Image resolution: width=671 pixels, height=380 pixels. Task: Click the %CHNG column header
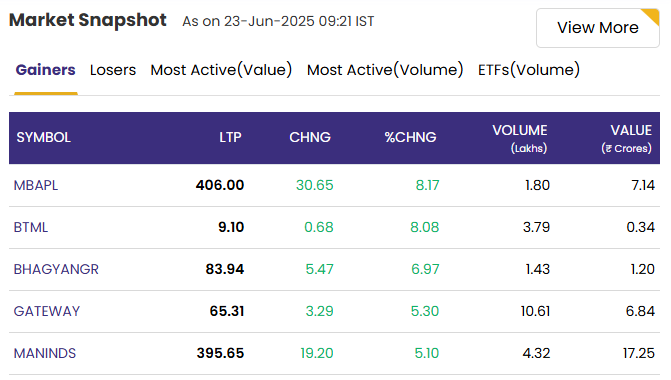coord(410,137)
